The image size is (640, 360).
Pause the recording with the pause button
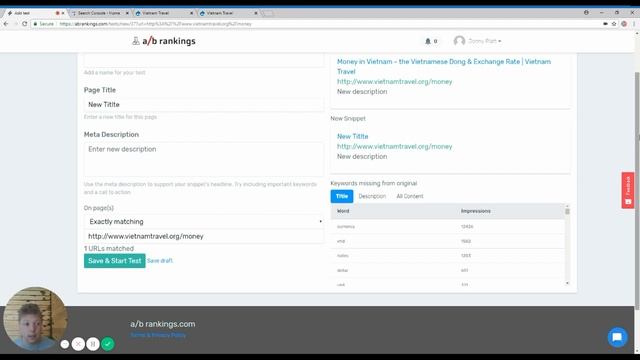tap(93, 344)
